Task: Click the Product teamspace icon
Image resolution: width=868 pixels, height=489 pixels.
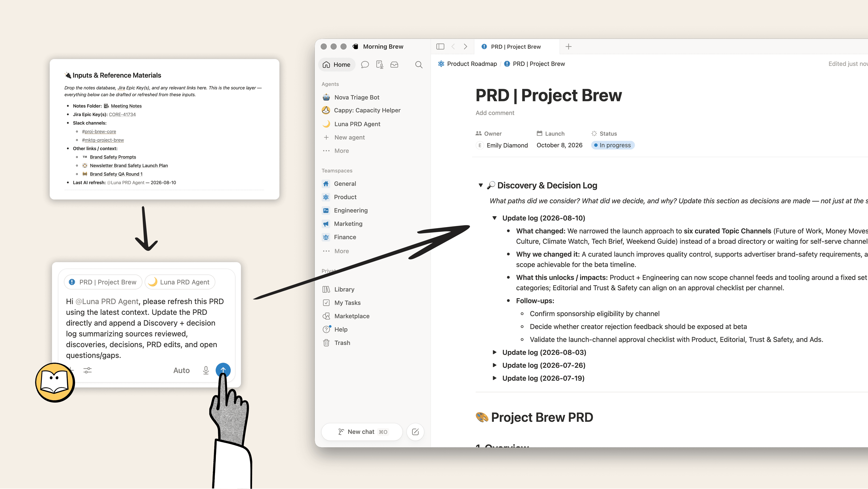Action: tap(326, 197)
